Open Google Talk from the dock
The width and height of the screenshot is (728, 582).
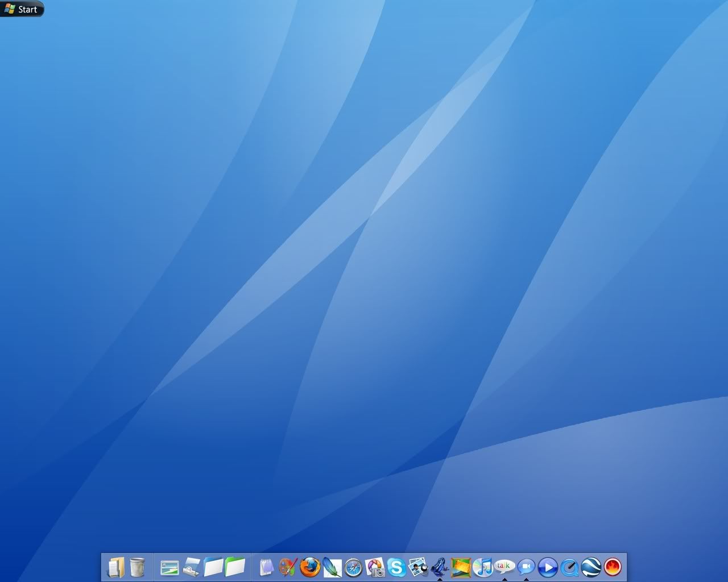tap(504, 567)
